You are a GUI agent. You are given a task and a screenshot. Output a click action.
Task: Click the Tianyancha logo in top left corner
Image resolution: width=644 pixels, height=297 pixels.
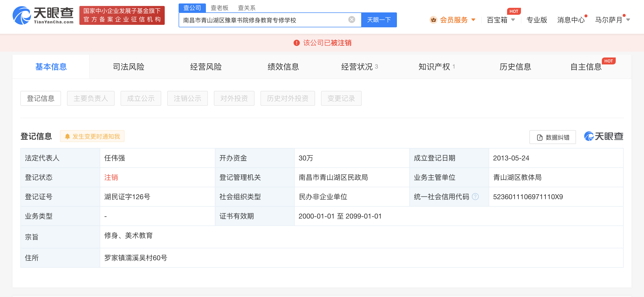pyautogui.click(x=42, y=15)
